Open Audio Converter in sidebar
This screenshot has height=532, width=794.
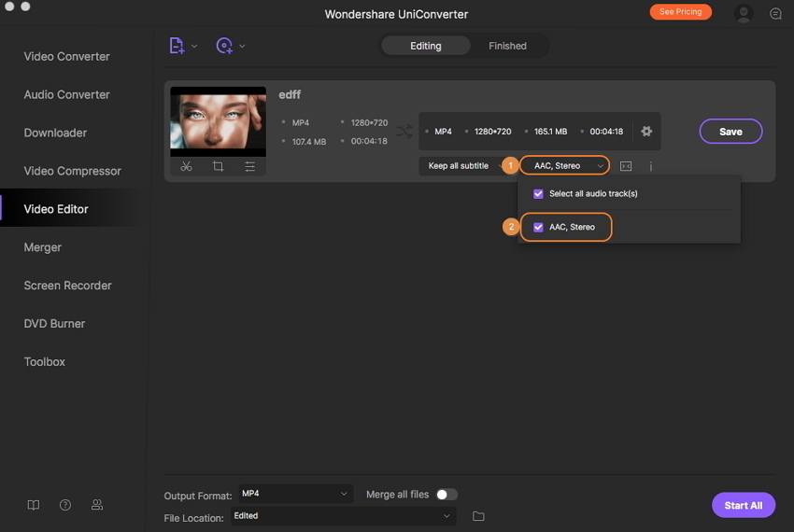(67, 94)
